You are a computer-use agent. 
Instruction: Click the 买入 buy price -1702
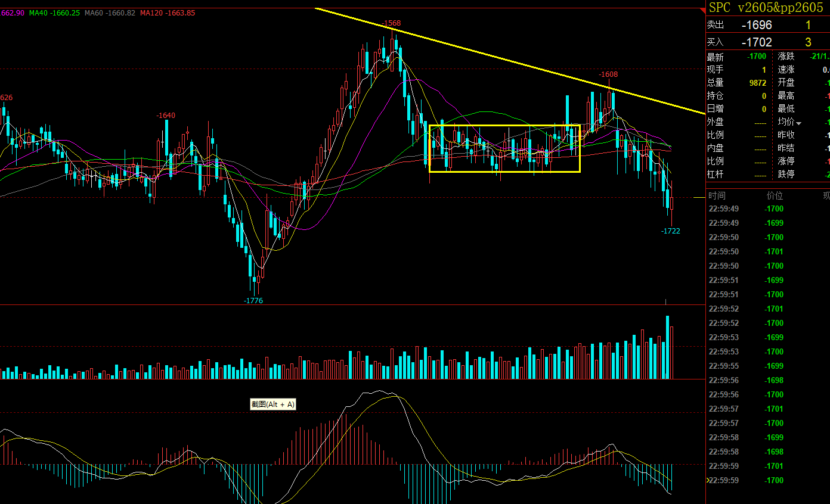(x=756, y=42)
